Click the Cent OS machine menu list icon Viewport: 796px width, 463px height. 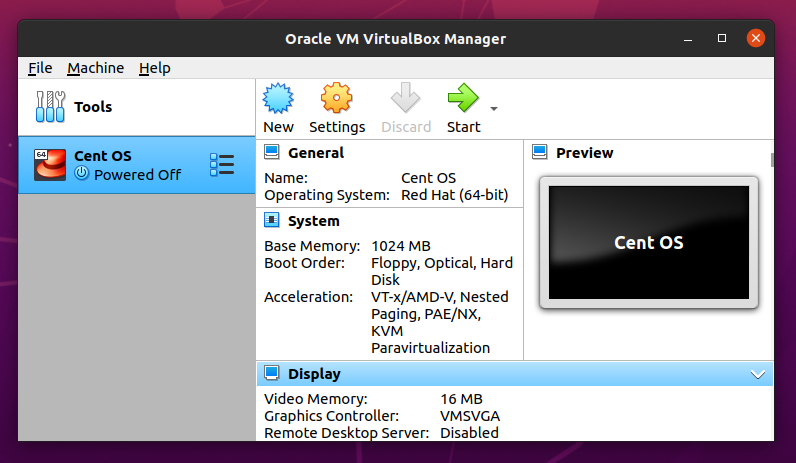(222, 165)
